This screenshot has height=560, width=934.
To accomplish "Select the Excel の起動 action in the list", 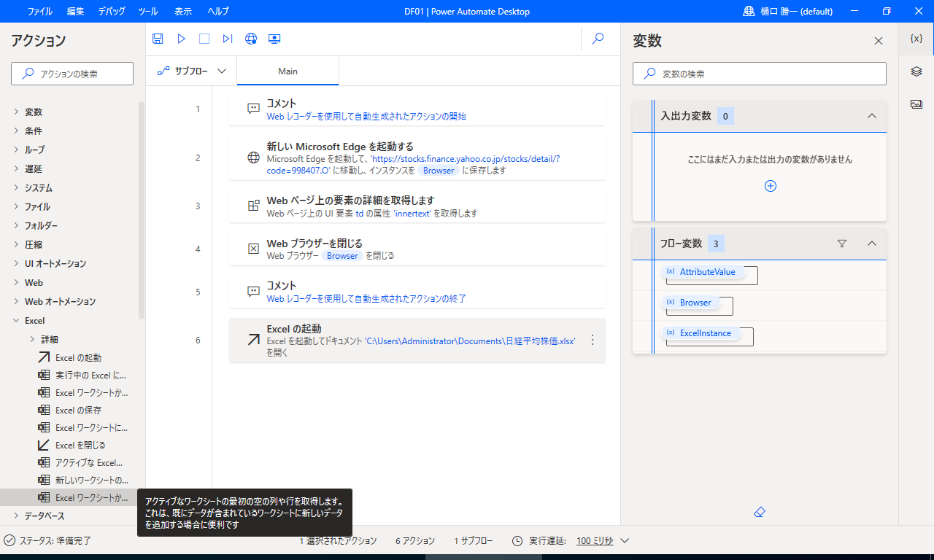I will [x=79, y=357].
